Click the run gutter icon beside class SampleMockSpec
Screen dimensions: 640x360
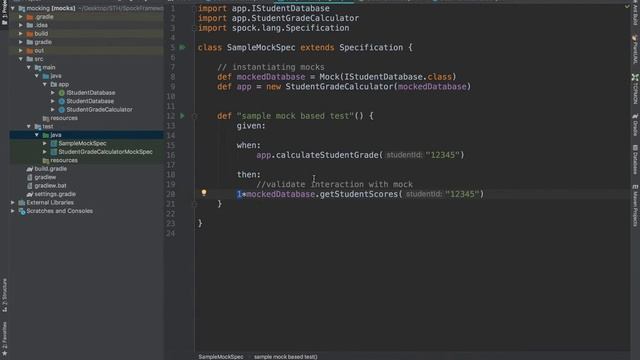coord(182,47)
